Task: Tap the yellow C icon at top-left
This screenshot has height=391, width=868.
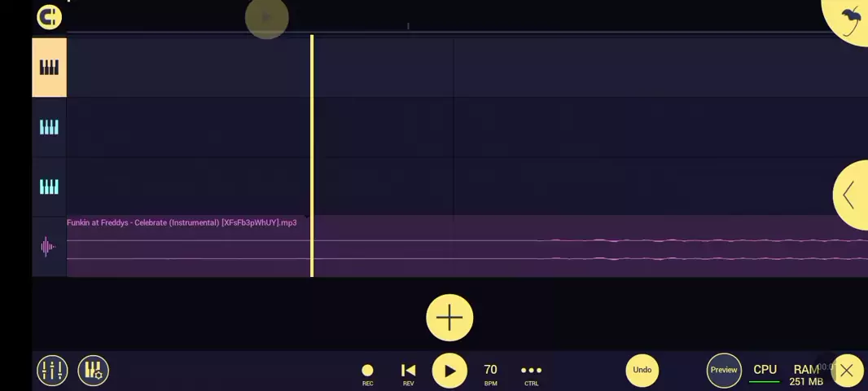Action: tap(49, 17)
